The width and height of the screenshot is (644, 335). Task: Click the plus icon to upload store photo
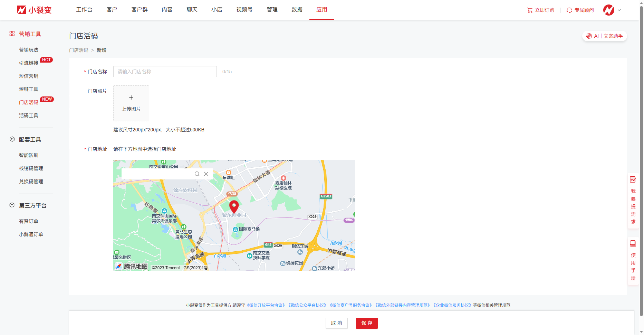click(x=131, y=98)
